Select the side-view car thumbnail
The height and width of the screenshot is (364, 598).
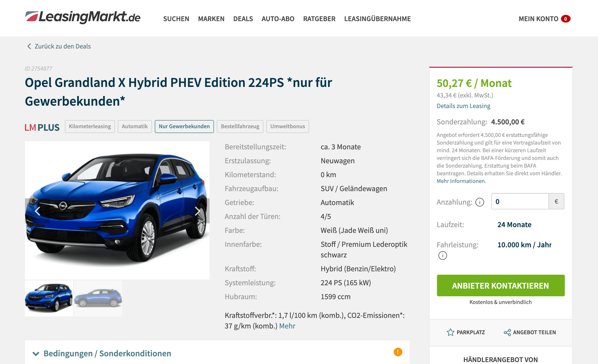[x=98, y=298]
